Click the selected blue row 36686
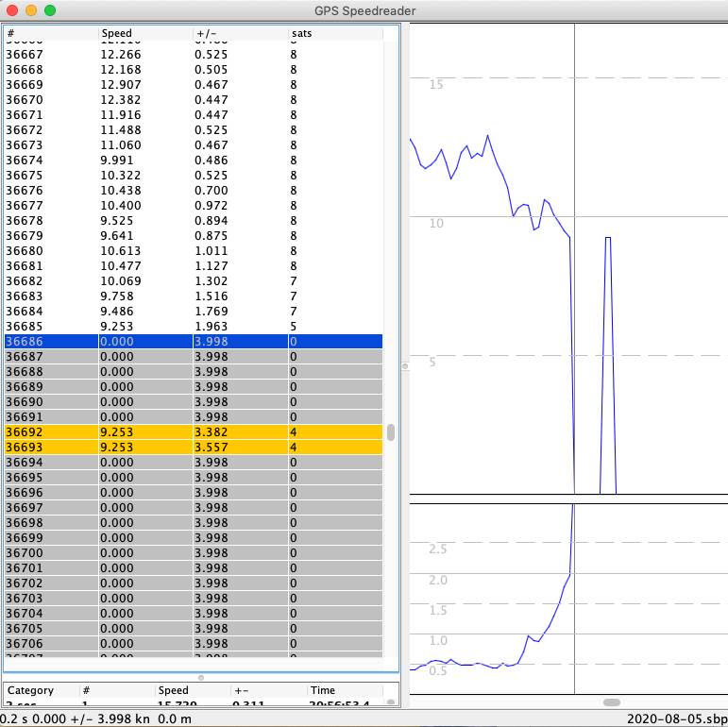The height and width of the screenshot is (727, 728). 193,341
